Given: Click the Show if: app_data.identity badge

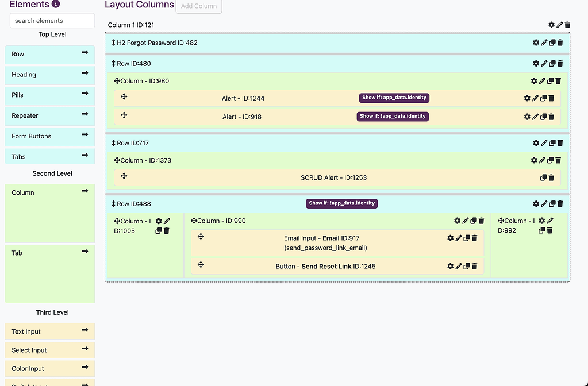Looking at the screenshot, I should point(393,98).
